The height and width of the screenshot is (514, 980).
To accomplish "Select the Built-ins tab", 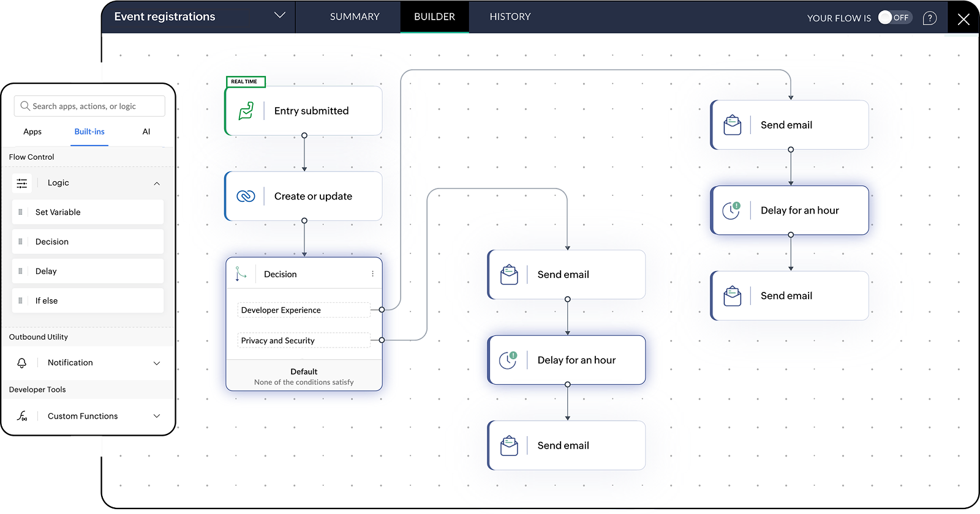I will pos(89,132).
